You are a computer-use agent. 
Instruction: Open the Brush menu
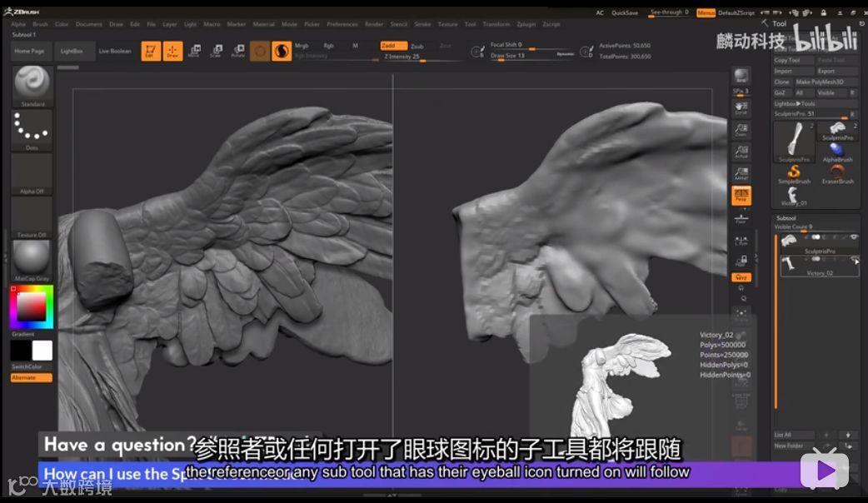(x=41, y=24)
